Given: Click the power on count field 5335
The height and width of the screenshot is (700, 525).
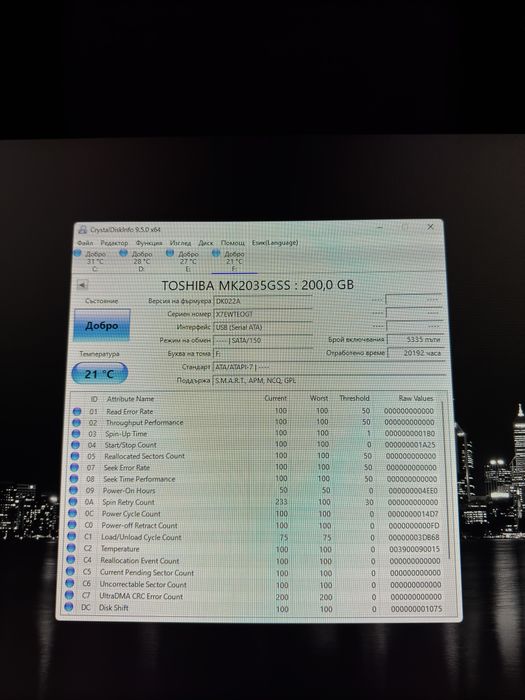Looking at the screenshot, I should pyautogui.click(x=415, y=340).
